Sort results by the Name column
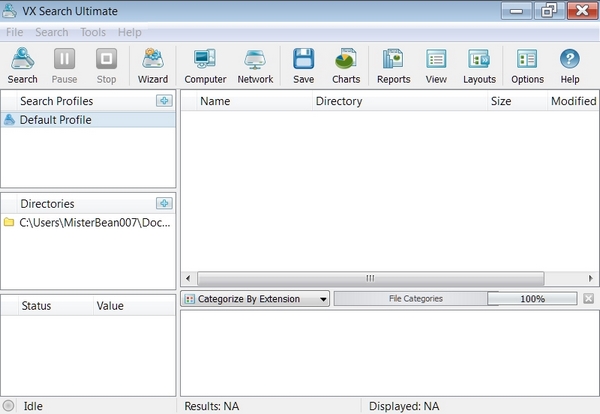Viewport: 600px width, 414px height. point(253,101)
